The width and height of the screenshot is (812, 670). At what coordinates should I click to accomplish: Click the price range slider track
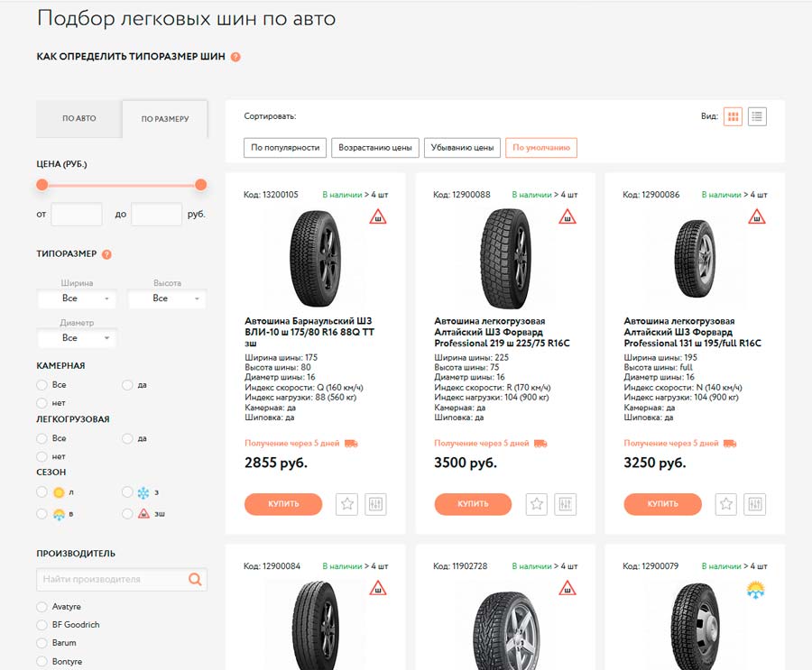coord(122,185)
